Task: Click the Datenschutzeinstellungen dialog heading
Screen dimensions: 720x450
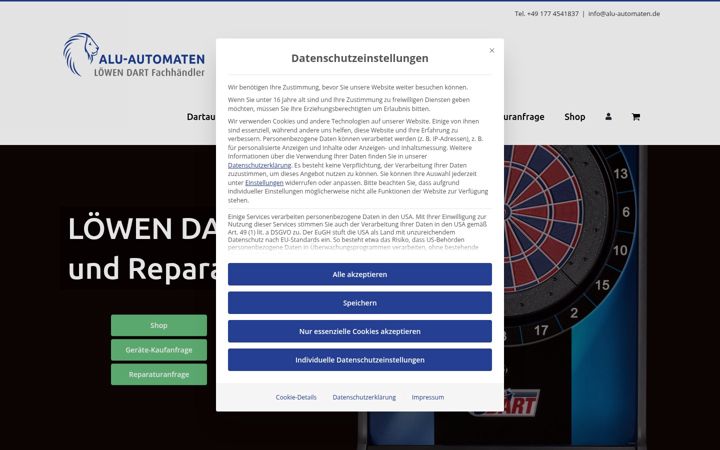Action: point(360,58)
